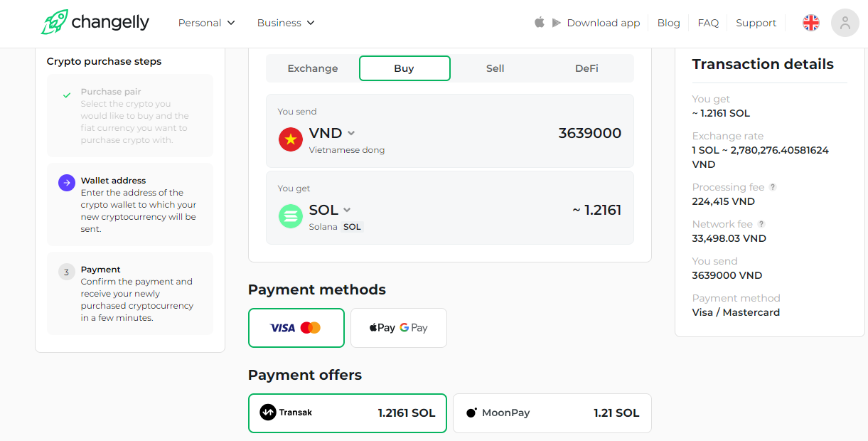This screenshot has width=868, height=441.
Task: Expand the Business menu dropdown
Action: [x=286, y=23]
